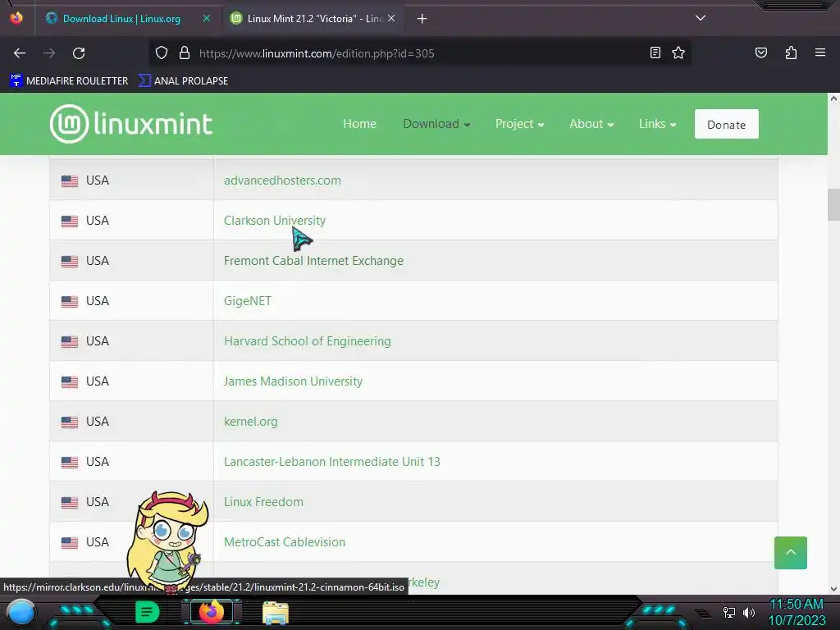Open the Firefox hamburger menu
840x630 pixels.
click(819, 53)
